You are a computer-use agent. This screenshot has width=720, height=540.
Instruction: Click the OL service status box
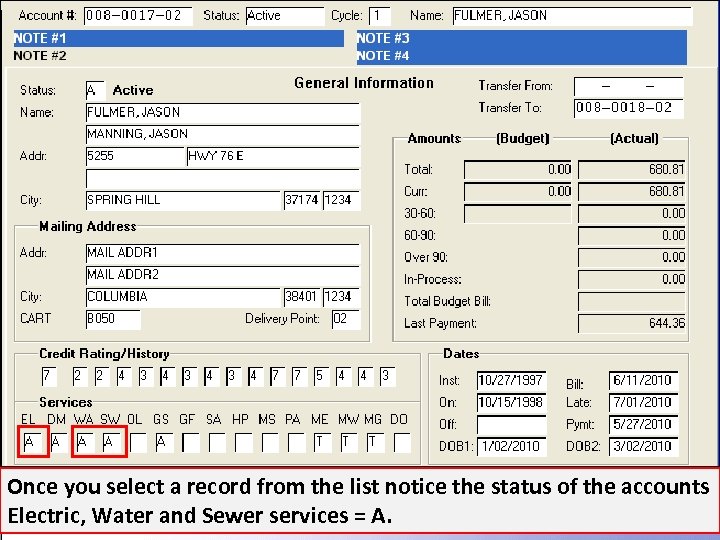click(x=138, y=443)
